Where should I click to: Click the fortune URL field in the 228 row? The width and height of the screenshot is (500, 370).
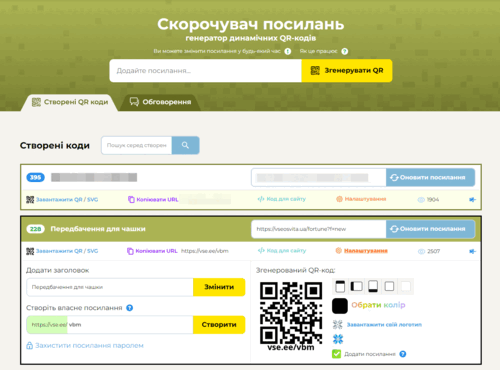(x=319, y=229)
